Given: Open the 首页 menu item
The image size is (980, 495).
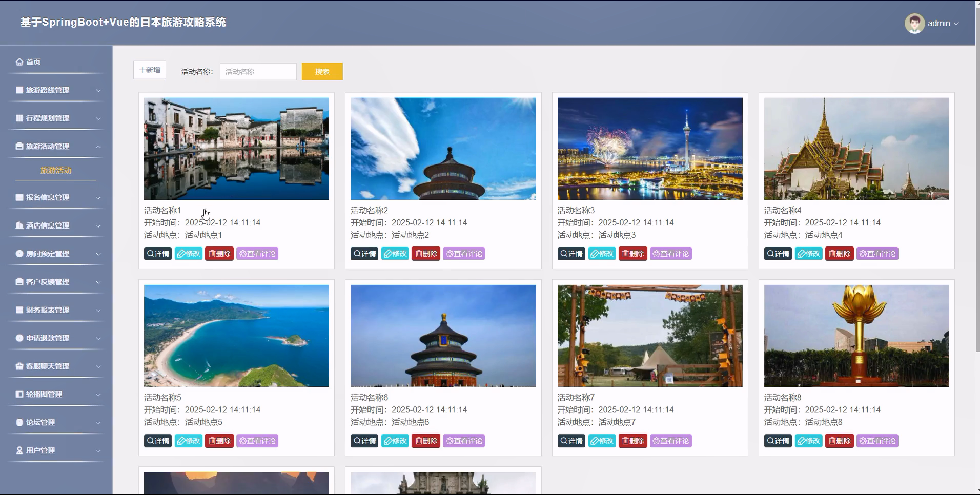Looking at the screenshot, I should pos(56,61).
